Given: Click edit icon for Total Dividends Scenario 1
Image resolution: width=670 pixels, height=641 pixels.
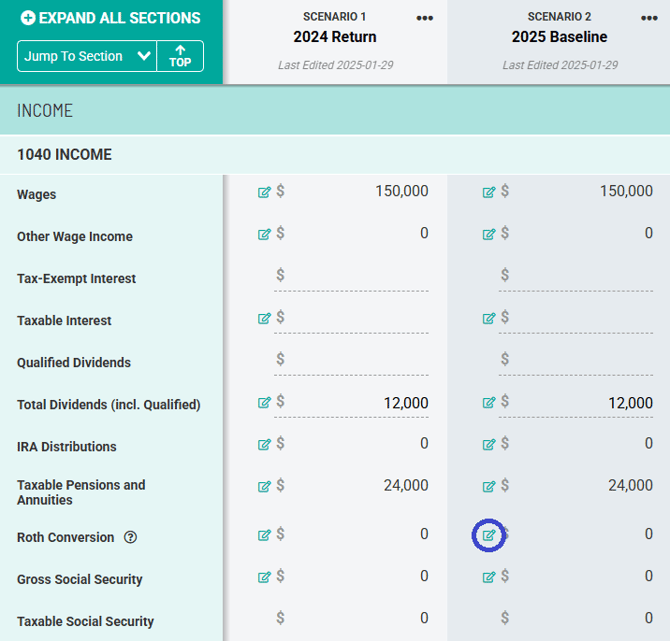Looking at the screenshot, I should pyautogui.click(x=264, y=403).
